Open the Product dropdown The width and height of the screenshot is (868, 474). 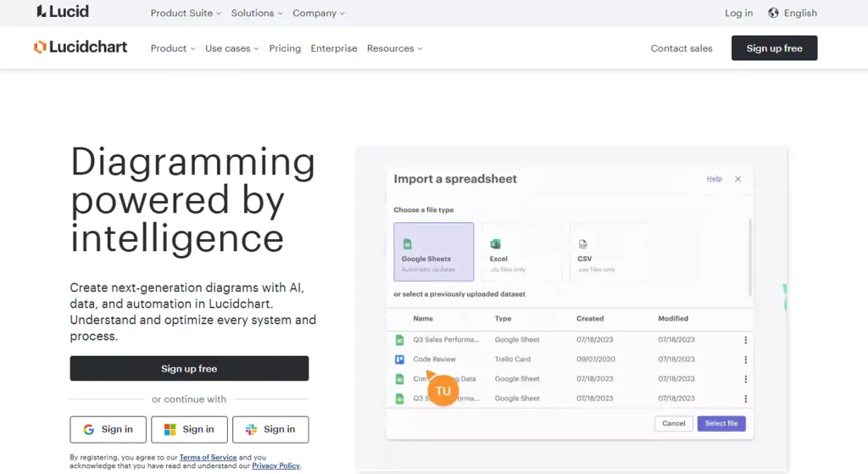(x=173, y=48)
